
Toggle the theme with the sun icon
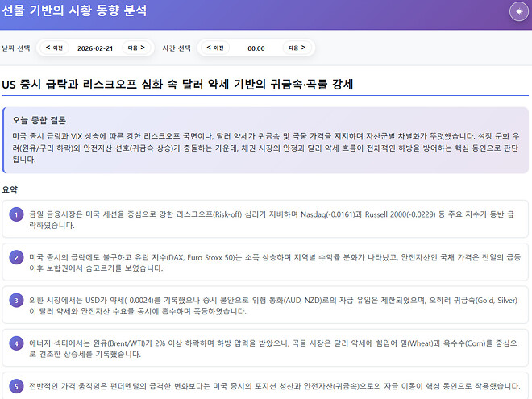coord(519,11)
